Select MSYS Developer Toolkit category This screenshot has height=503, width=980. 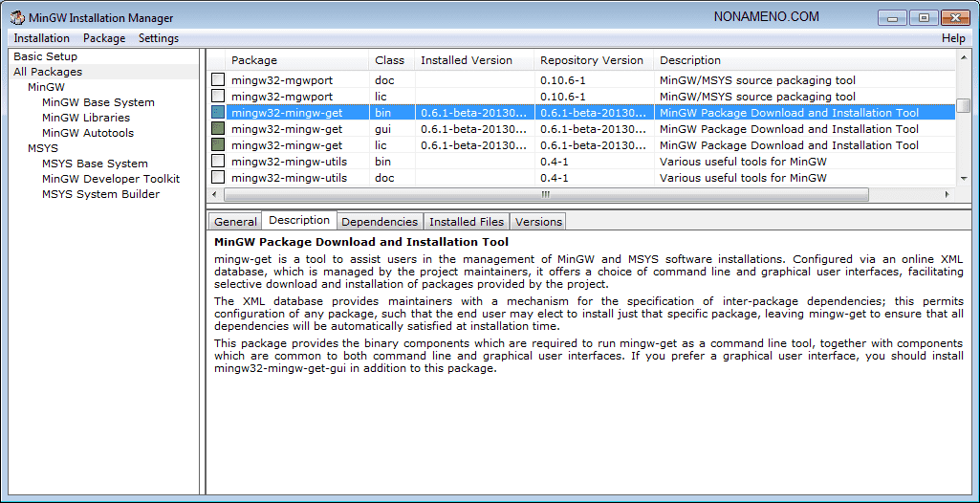110,179
